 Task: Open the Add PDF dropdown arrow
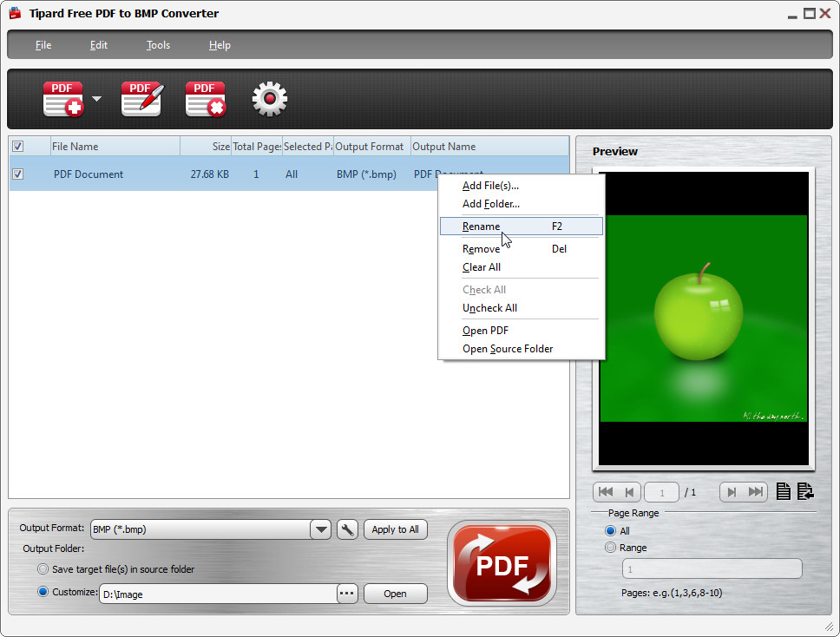click(x=96, y=99)
